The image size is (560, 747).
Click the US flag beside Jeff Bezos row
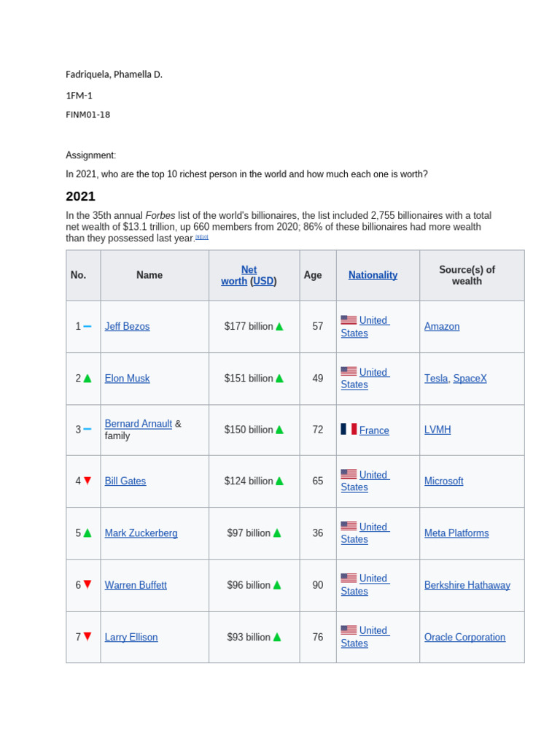[x=349, y=320]
